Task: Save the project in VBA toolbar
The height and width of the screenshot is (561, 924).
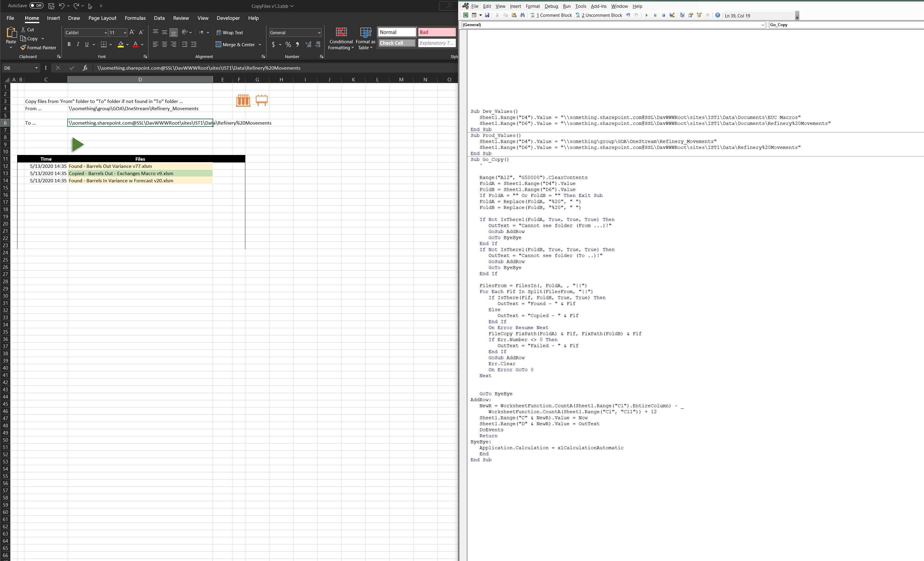Action: 487,15
